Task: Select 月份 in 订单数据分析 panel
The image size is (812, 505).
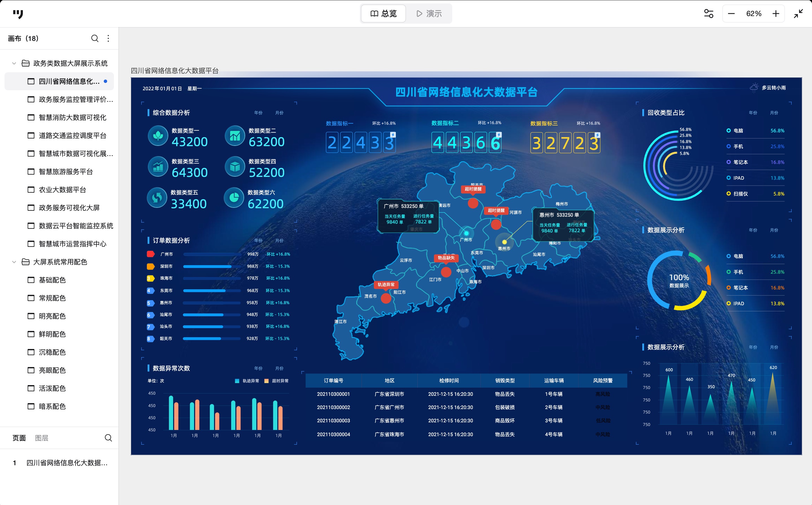Action: point(279,240)
